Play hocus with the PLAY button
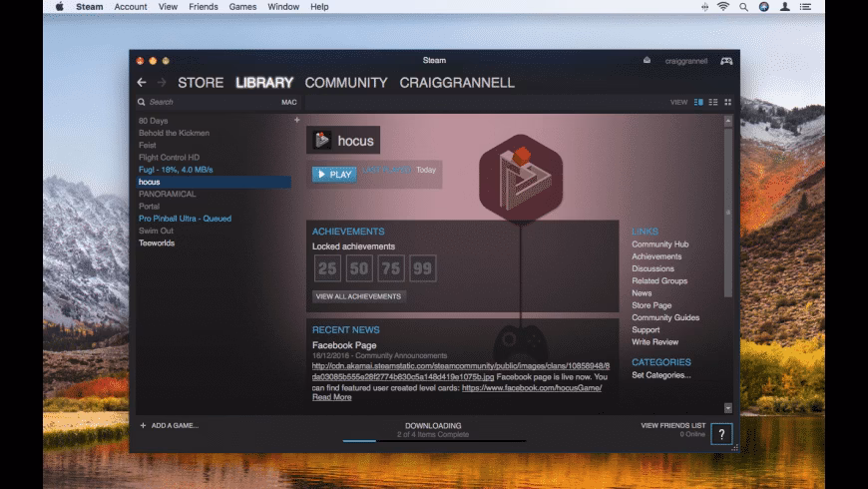Image resolution: width=868 pixels, height=489 pixels. point(334,175)
